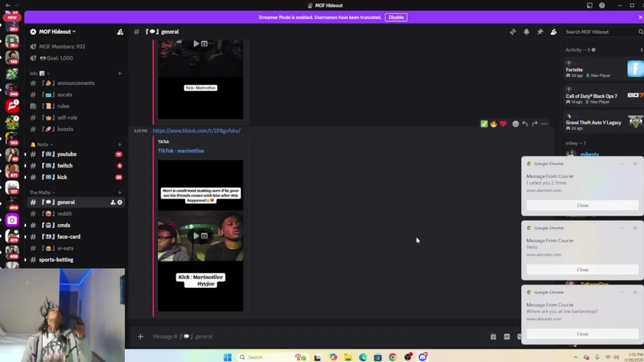Create channel plus in Notis category
Image resolution: width=644 pixels, height=362 pixels.
(120, 144)
